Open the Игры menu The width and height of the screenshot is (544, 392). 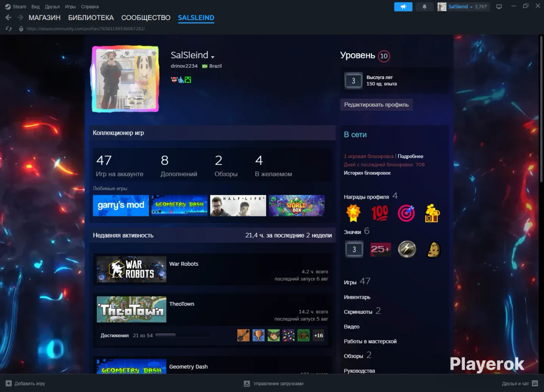coord(70,7)
